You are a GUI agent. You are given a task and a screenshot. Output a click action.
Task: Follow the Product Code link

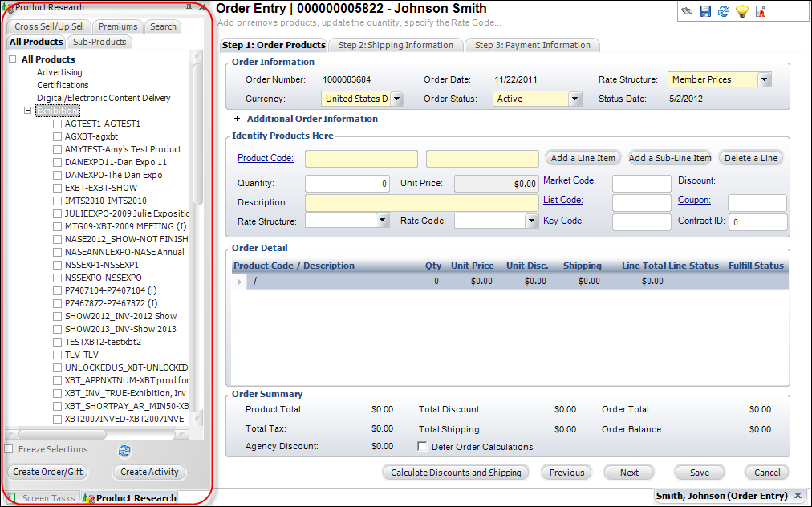click(266, 158)
